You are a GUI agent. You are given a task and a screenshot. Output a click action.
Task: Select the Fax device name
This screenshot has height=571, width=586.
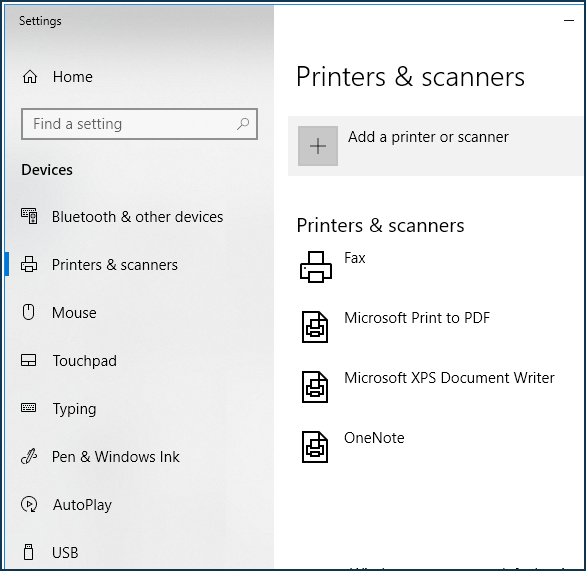(x=355, y=258)
